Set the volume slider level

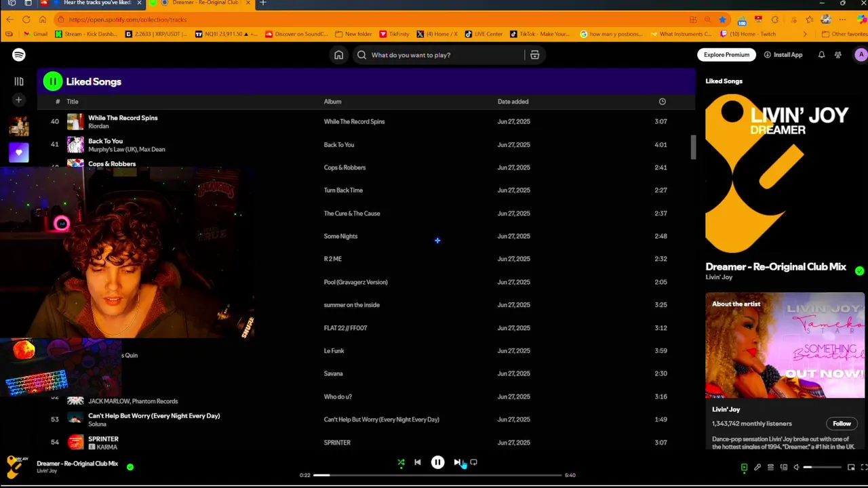pos(822,467)
